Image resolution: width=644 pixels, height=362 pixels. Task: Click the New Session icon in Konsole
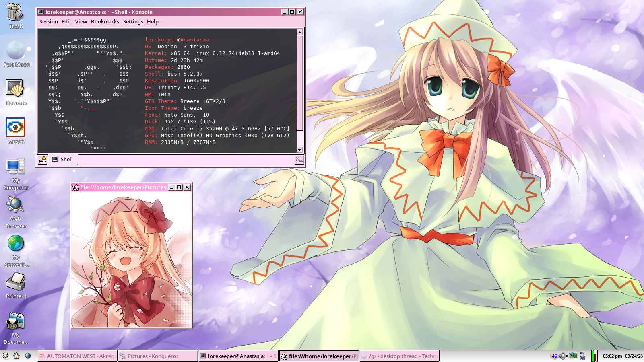click(43, 160)
